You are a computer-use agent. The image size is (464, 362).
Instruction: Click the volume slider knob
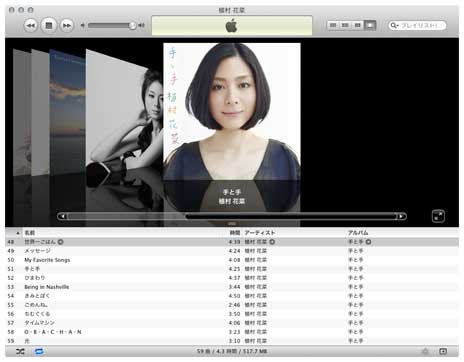133,25
